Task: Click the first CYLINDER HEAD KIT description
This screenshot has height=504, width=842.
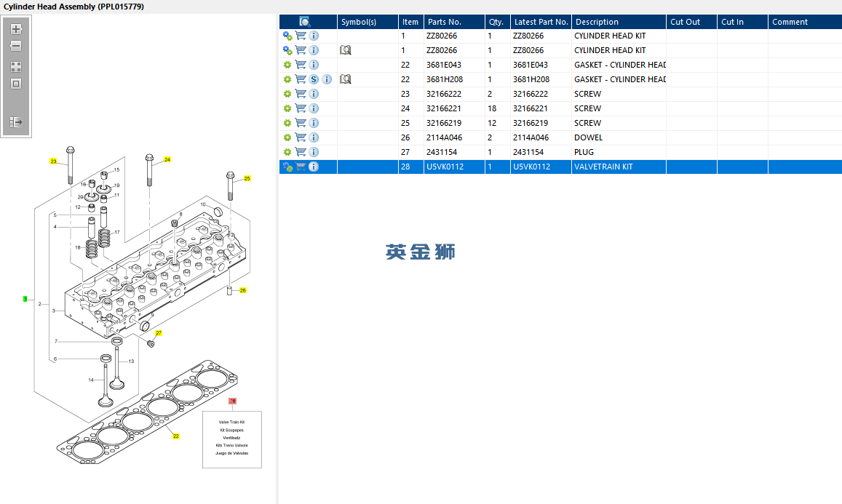Action: (x=619, y=36)
